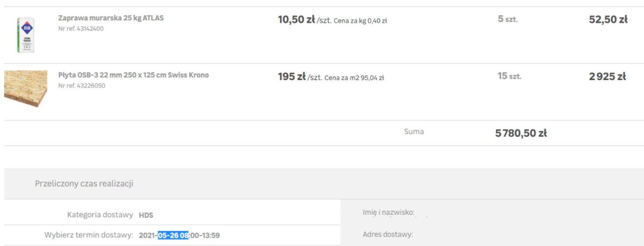Click the Adres dostawy label
Image resolution: width=644 pixels, height=246 pixels.
tap(387, 235)
